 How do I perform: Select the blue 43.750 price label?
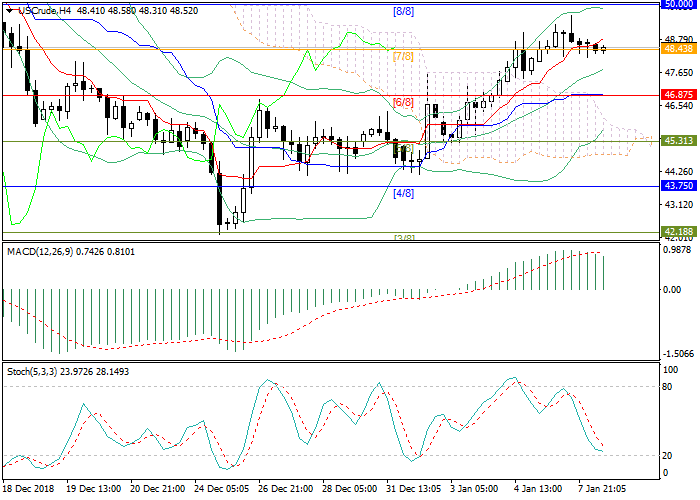pos(679,186)
